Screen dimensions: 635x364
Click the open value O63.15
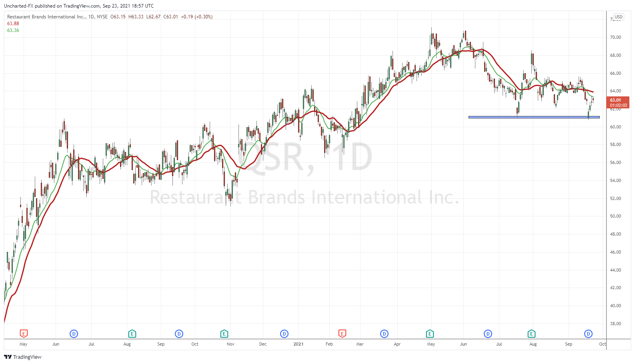(118, 17)
